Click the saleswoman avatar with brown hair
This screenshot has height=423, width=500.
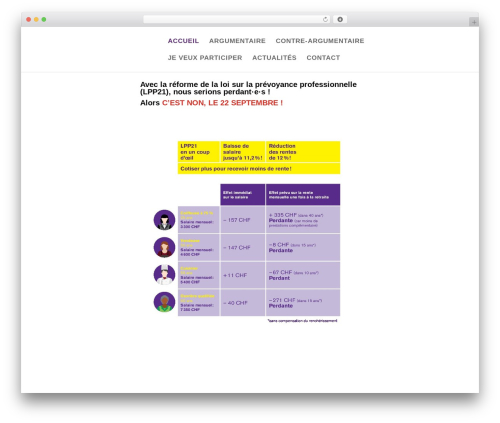pos(164,247)
